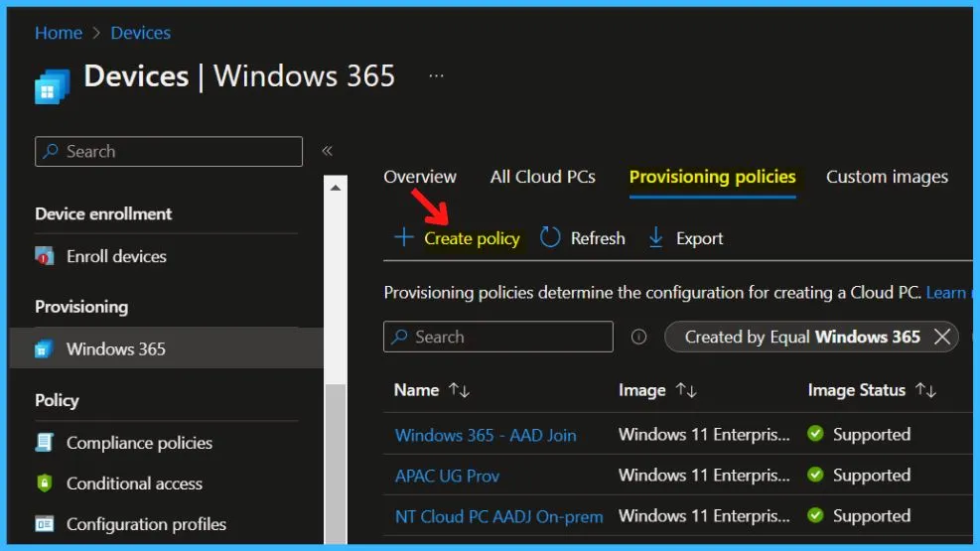Switch to the Overview tab
The width and height of the screenshot is (980, 551).
pyautogui.click(x=420, y=177)
